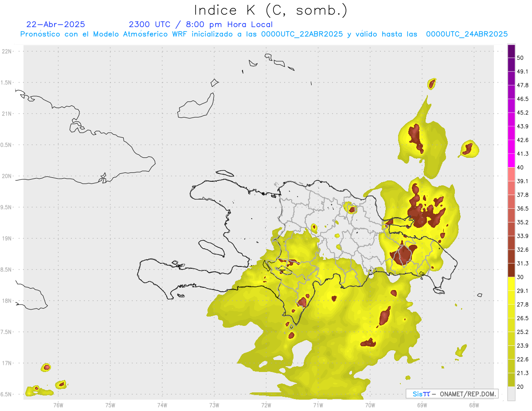
Task: Click the colorbar value '50'
Action: tap(521, 58)
